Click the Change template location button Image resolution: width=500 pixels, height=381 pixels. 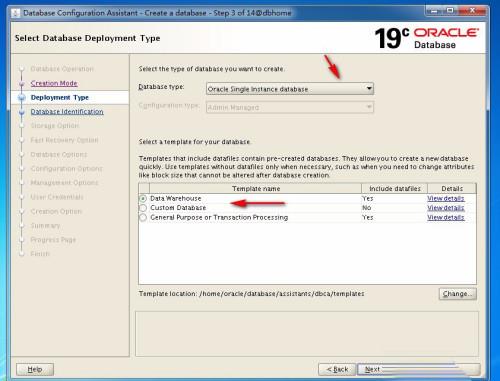tap(458, 294)
